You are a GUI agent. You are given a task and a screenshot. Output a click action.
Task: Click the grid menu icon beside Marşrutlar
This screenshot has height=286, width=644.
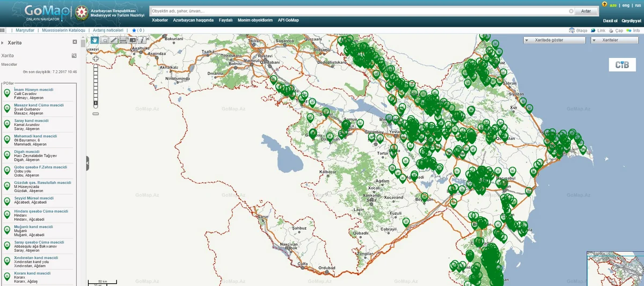(3, 31)
